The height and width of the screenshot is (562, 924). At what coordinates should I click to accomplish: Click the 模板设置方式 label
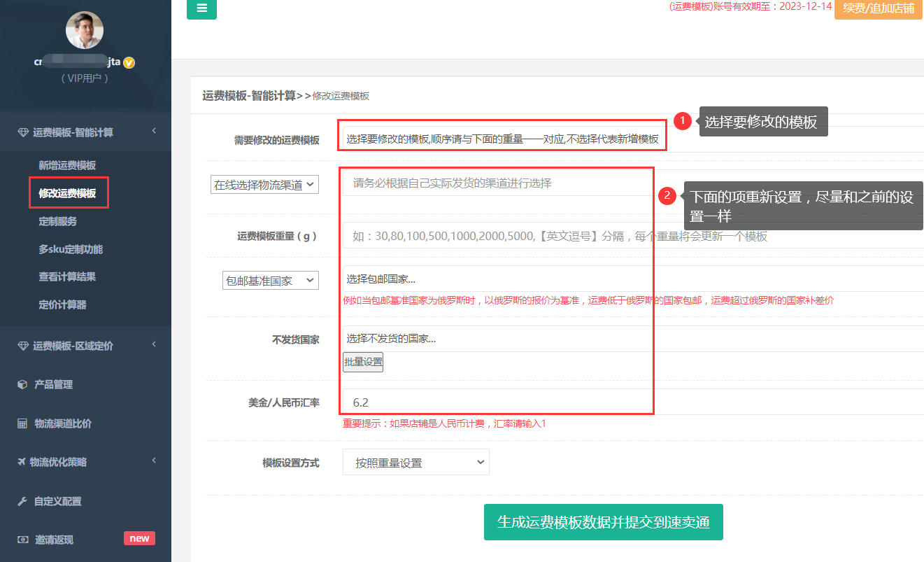[291, 463]
